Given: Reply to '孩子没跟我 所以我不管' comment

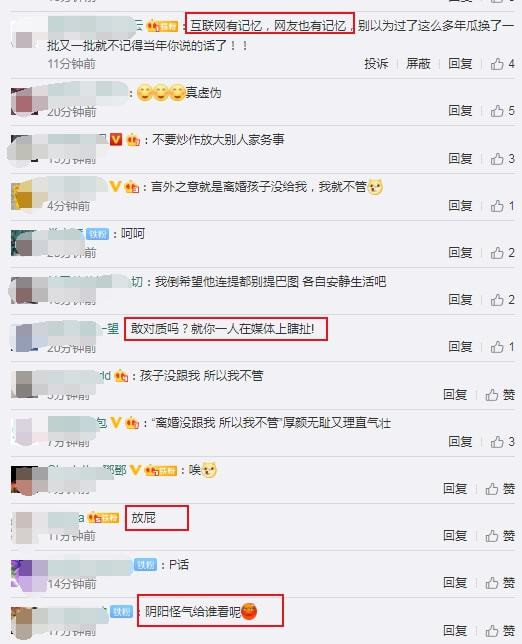Looking at the screenshot, I should click(x=455, y=395).
